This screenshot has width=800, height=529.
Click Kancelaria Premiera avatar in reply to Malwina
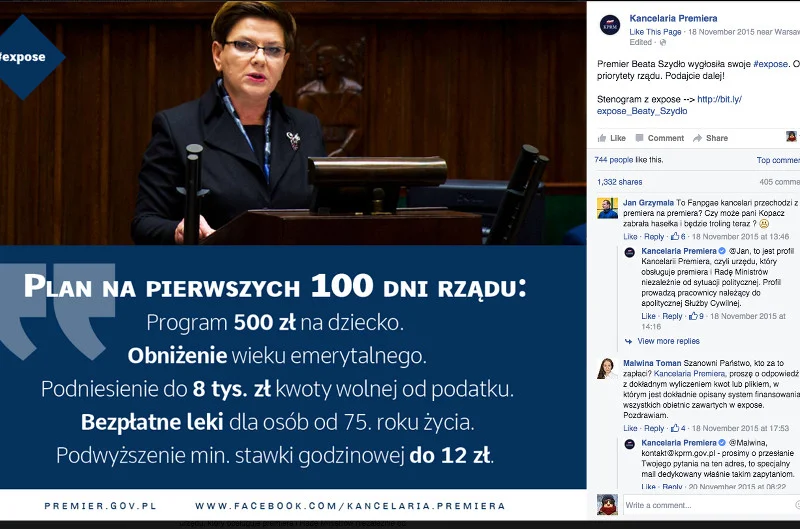[630, 444]
